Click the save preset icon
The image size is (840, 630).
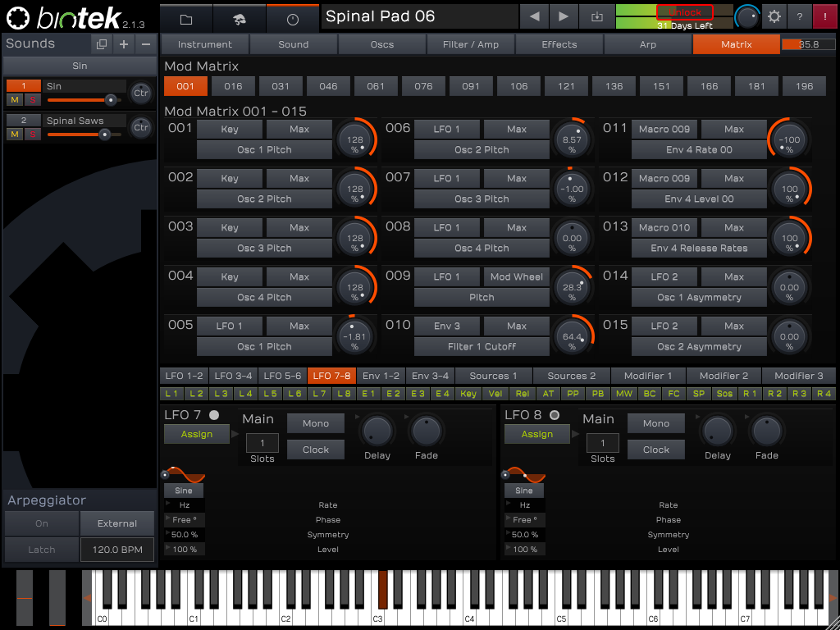click(596, 16)
